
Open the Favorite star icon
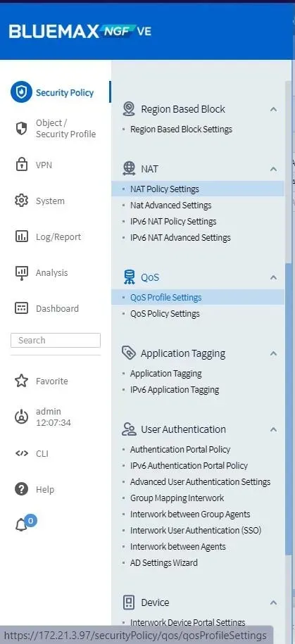[x=21, y=381]
